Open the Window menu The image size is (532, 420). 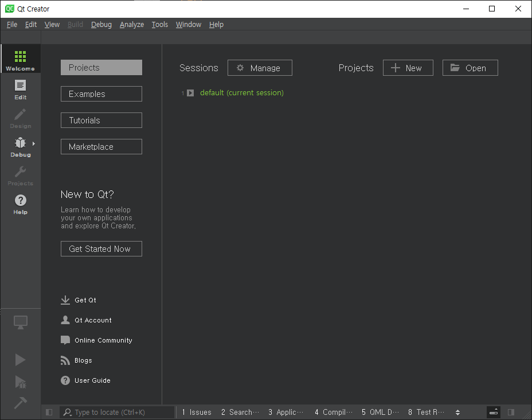click(x=188, y=25)
